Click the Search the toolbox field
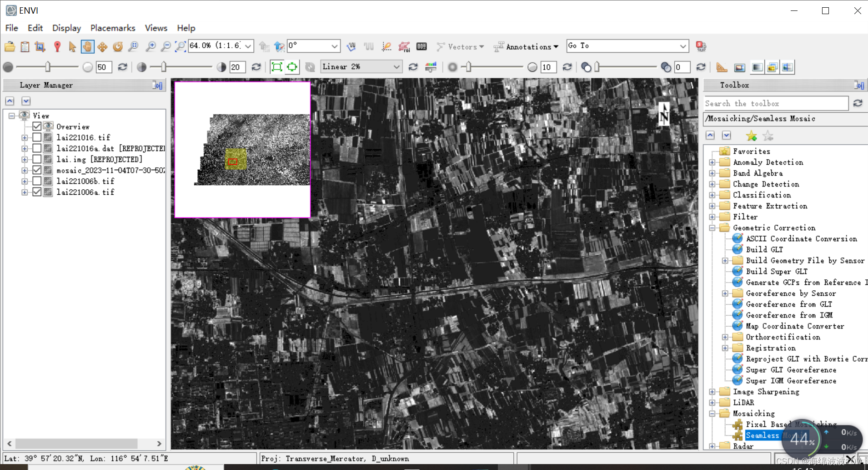Viewport: 868px width, 470px height. pos(776,103)
